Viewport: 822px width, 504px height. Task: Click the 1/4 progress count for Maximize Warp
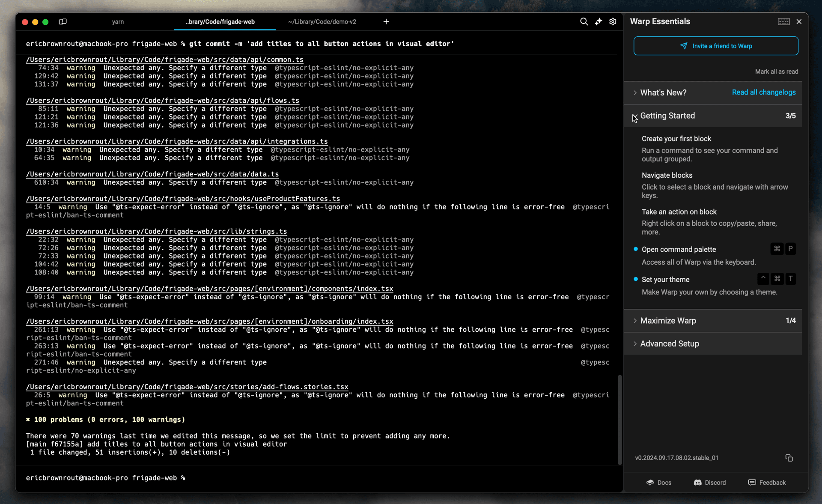[x=790, y=321]
